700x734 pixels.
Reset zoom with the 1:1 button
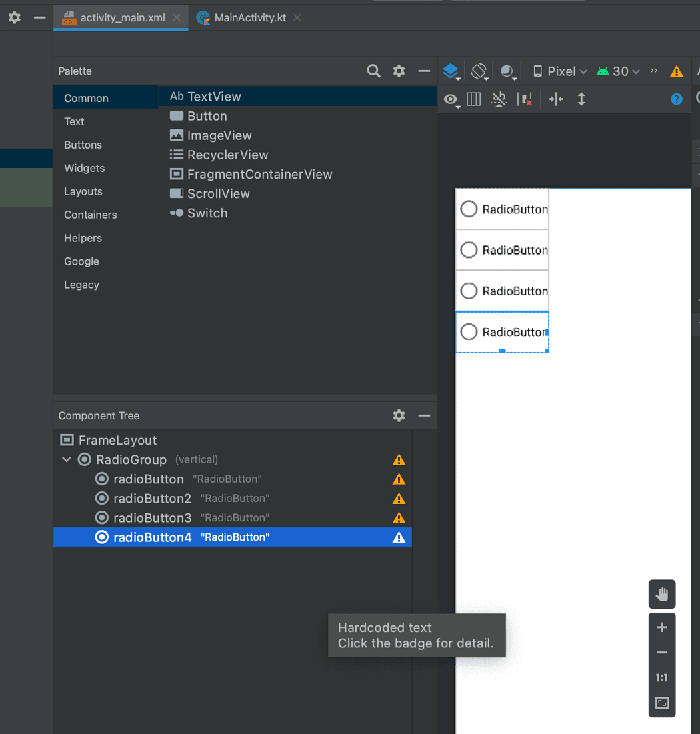click(x=662, y=678)
